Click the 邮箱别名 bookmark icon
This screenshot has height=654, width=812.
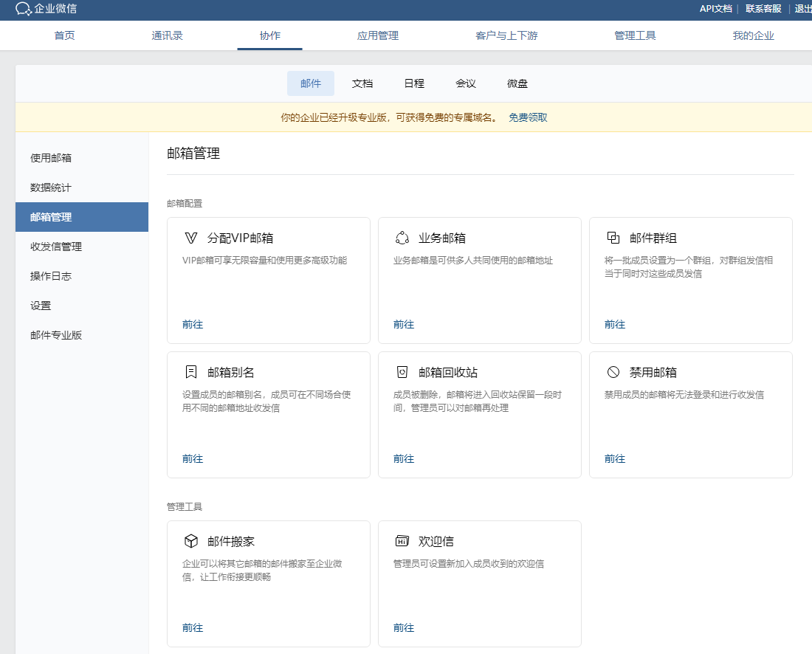[191, 372]
